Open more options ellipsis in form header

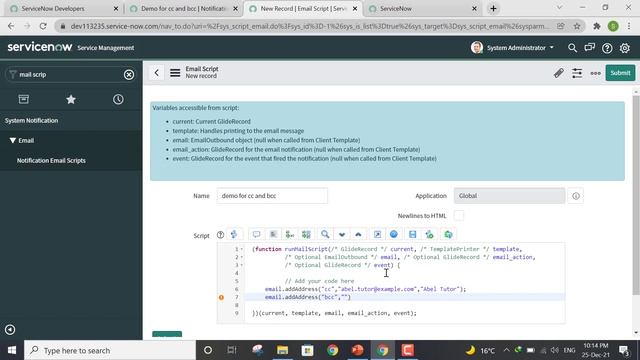click(596, 73)
